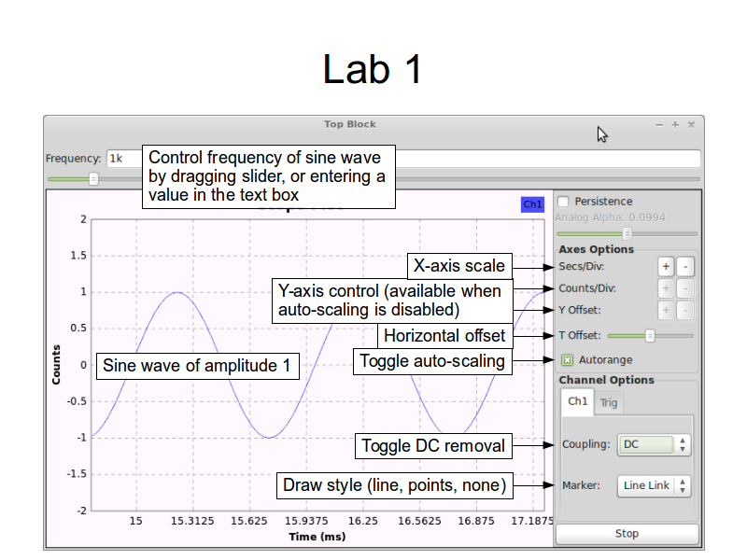This screenshot has width=747, height=560.
Task: Enable the Persistence checkbox
Action: [563, 202]
